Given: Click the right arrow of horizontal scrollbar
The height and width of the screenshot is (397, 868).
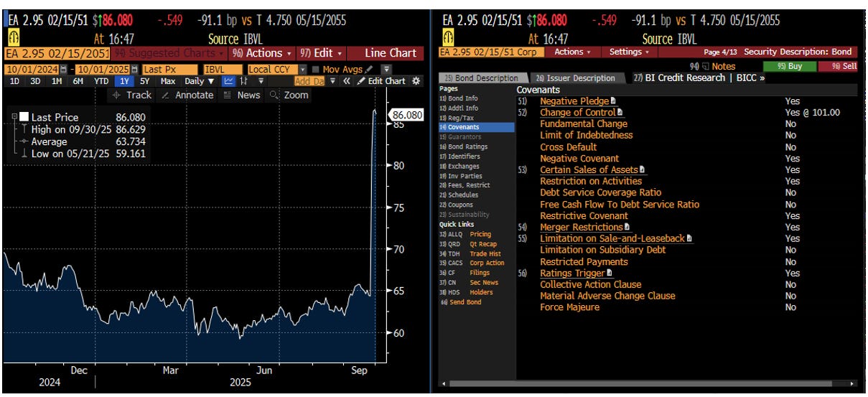Looking at the screenshot, I should 854,385.
